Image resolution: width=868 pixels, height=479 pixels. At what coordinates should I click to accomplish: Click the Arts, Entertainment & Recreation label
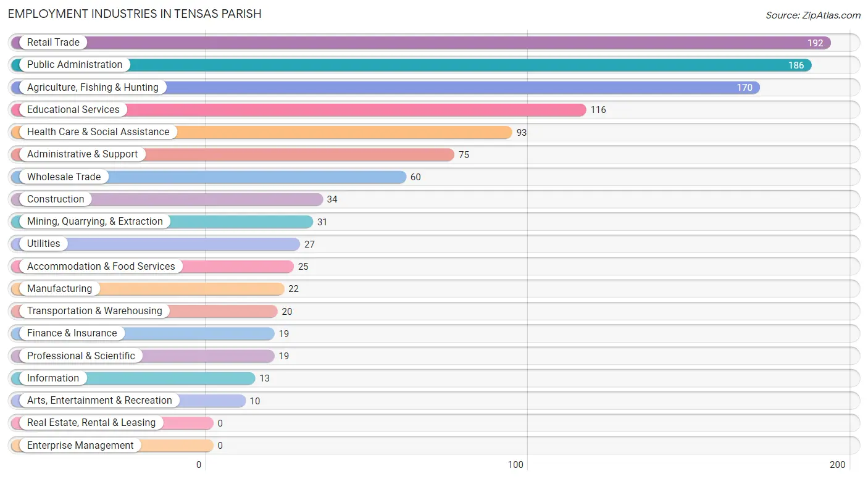[99, 401]
